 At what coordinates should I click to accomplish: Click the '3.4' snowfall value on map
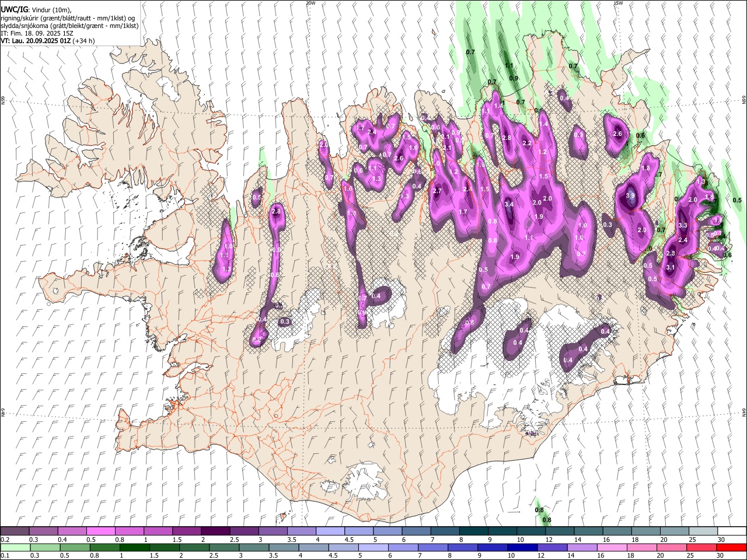[x=509, y=204]
